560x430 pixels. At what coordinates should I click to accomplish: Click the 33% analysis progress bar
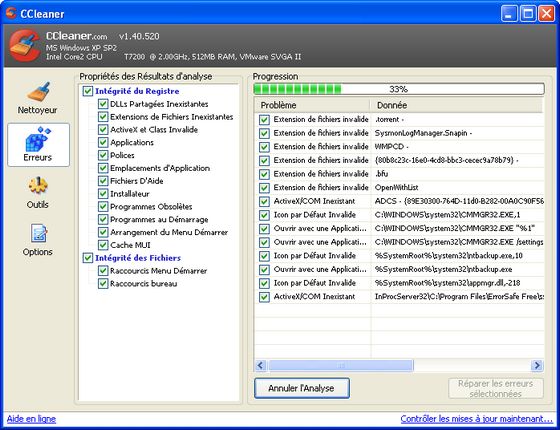[399, 89]
